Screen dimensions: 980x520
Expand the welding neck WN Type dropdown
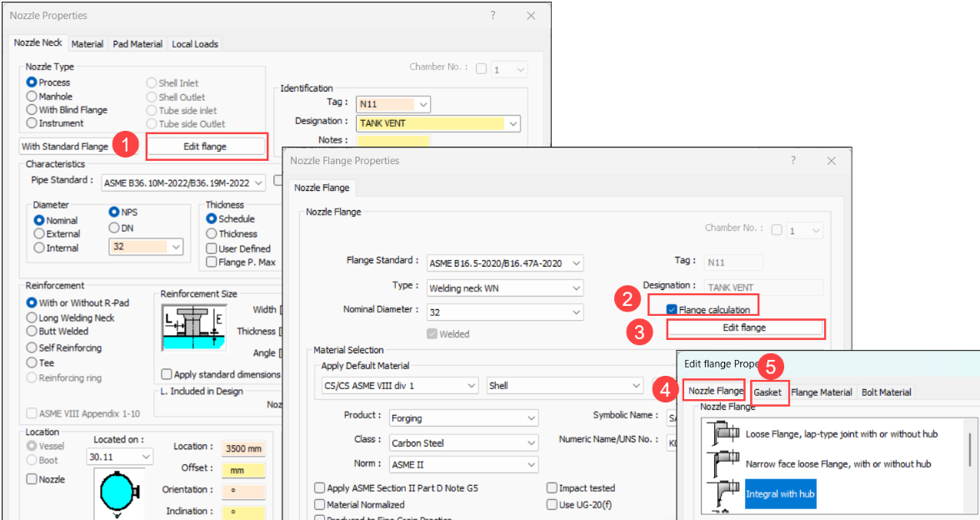point(505,287)
